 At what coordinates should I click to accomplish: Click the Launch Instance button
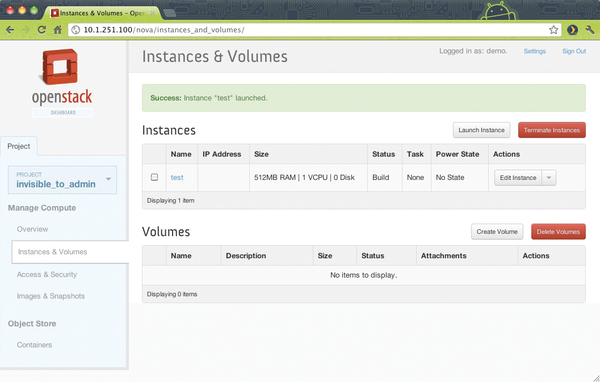[x=481, y=130]
